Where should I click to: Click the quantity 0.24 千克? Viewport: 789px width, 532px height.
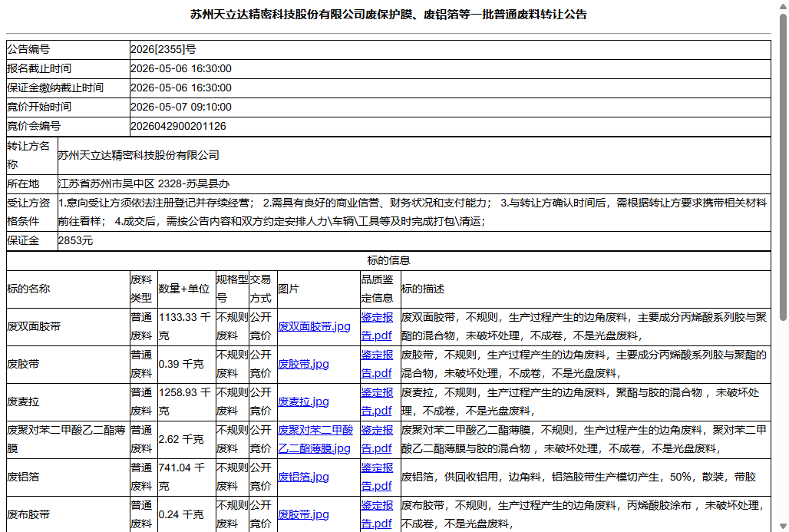pyautogui.click(x=181, y=514)
